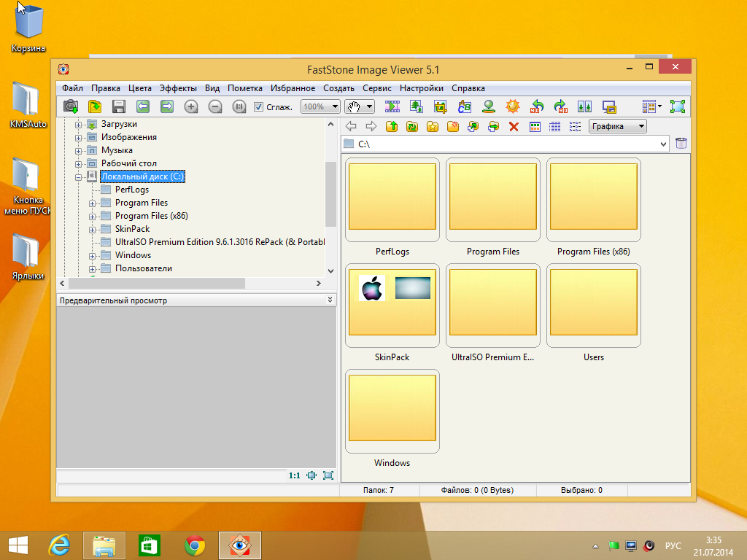Open the resize image trees icon
The image size is (747, 560).
tap(417, 106)
